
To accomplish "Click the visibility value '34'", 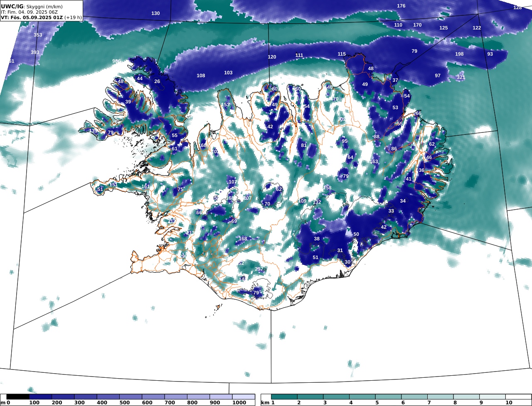I will (403, 201).
